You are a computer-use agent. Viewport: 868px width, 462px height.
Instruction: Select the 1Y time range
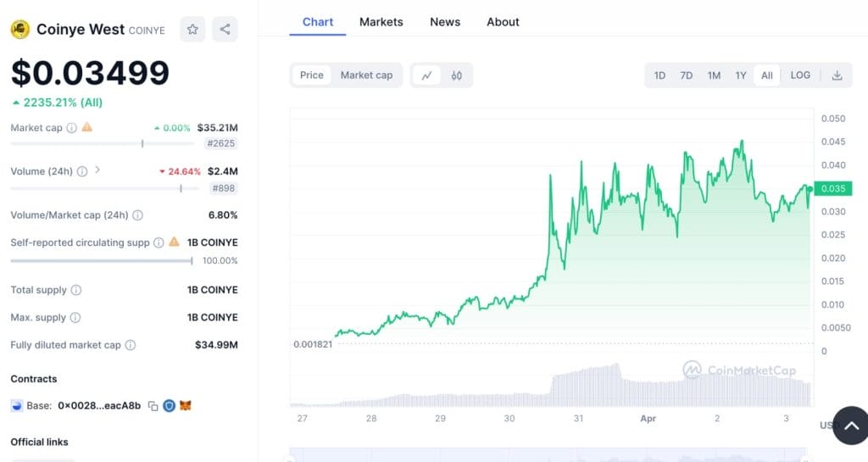pyautogui.click(x=741, y=75)
